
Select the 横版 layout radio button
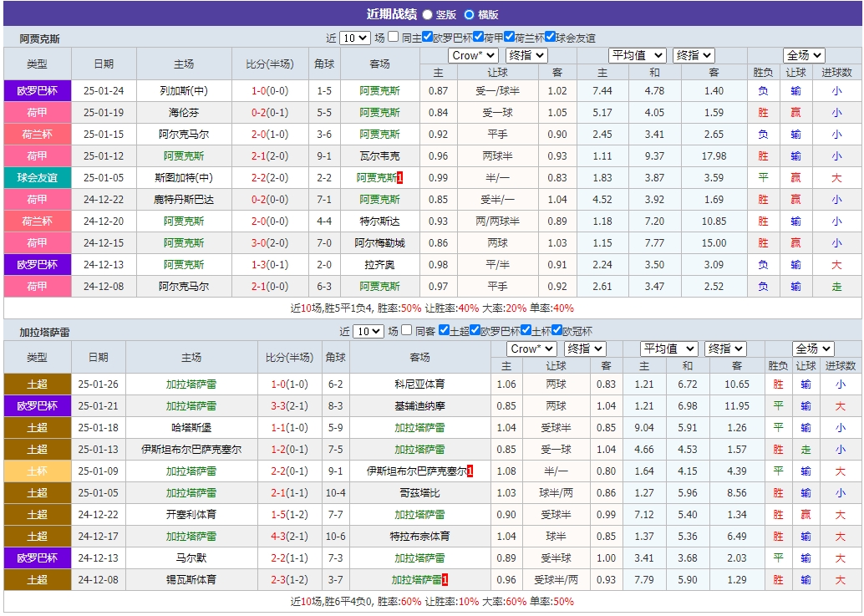pos(470,13)
